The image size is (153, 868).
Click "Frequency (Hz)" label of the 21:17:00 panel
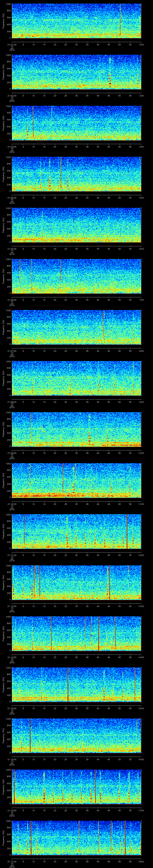point(3,838)
